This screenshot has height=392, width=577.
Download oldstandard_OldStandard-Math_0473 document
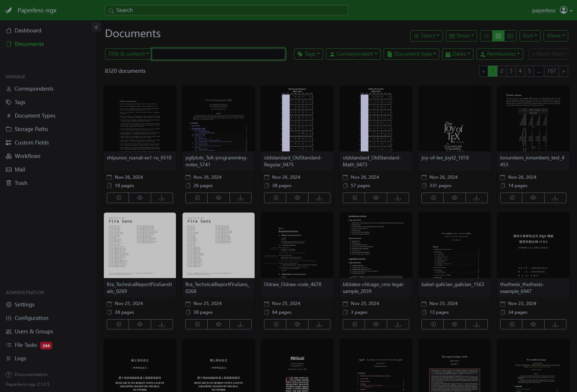pos(398,198)
